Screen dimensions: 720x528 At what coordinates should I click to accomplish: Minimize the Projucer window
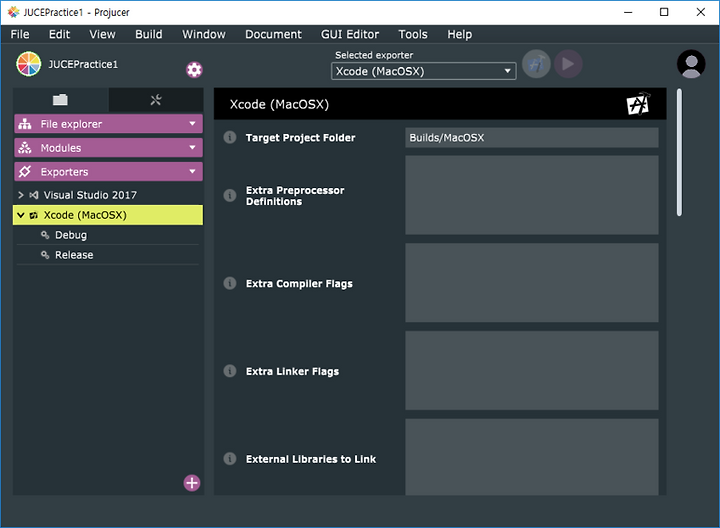(628, 12)
